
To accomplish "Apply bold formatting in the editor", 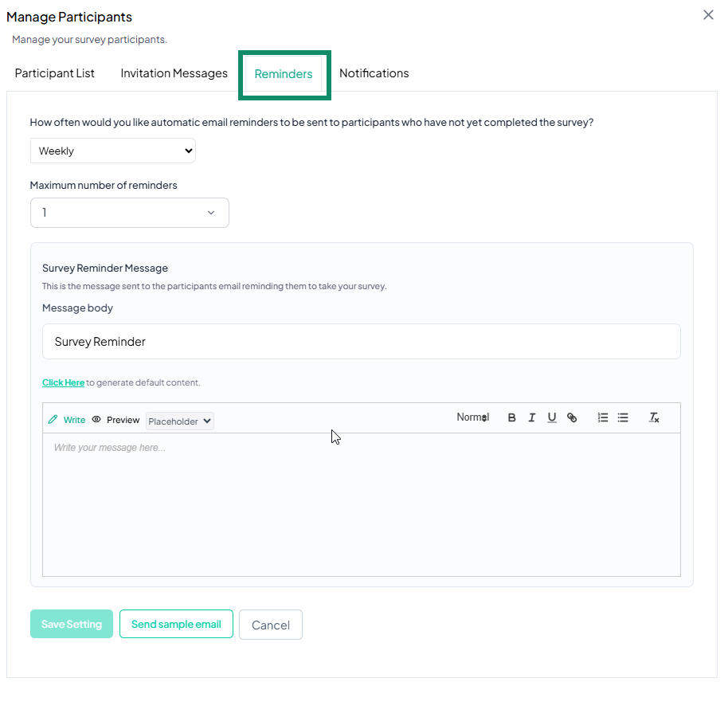I will coord(511,417).
